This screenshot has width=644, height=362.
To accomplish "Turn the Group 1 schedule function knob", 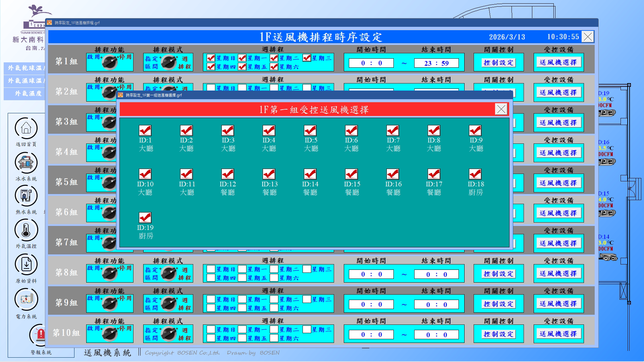I will coord(110,62).
